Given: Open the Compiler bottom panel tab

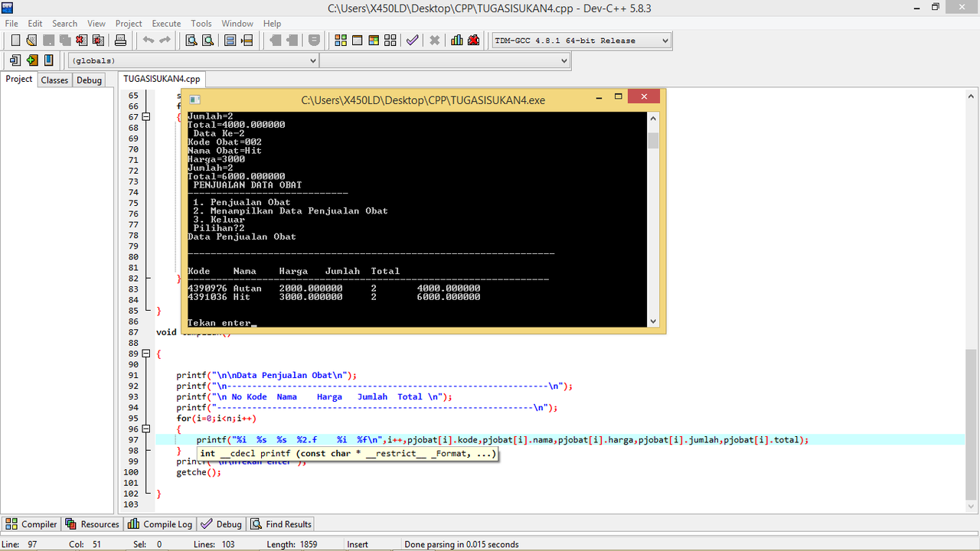Looking at the screenshot, I should tap(31, 524).
